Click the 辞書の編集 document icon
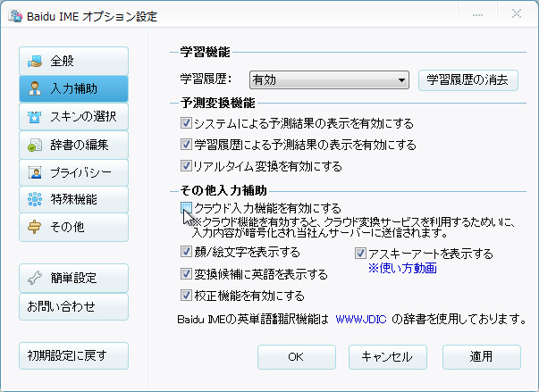 35,145
